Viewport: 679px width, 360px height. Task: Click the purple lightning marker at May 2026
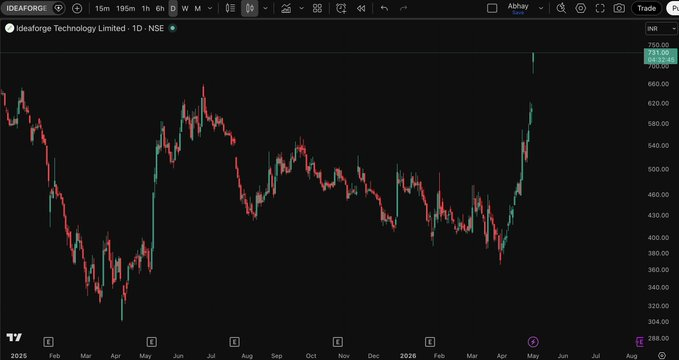point(533,342)
